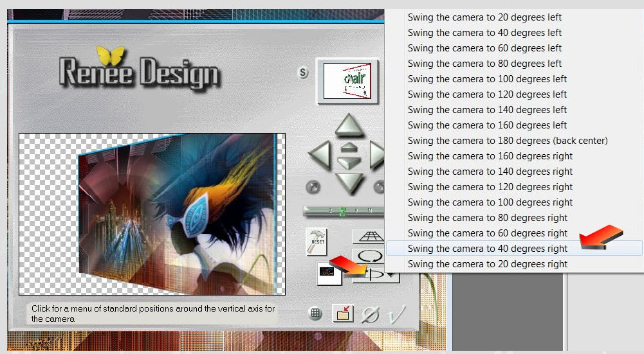Click the round rotate knob left of arrows
This screenshot has width=644, height=354.
click(313, 188)
